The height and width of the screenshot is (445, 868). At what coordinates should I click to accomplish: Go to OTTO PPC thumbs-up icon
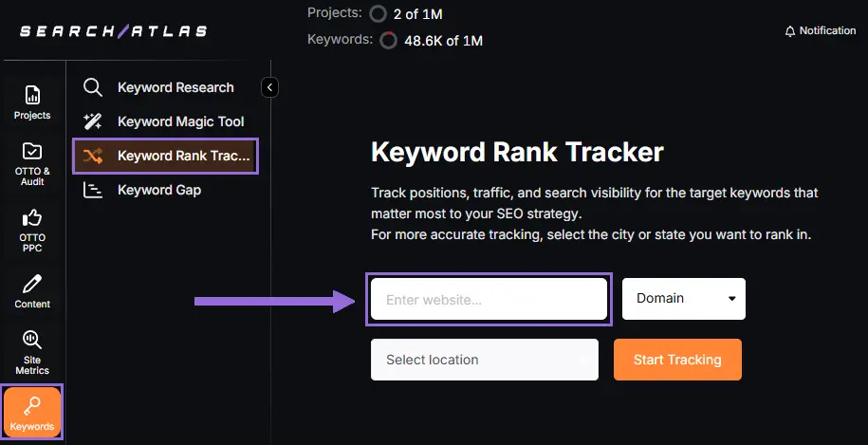point(32,218)
